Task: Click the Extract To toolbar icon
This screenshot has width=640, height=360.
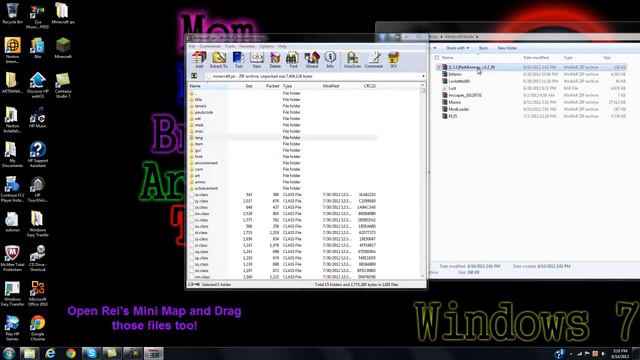Action: click(x=218, y=60)
